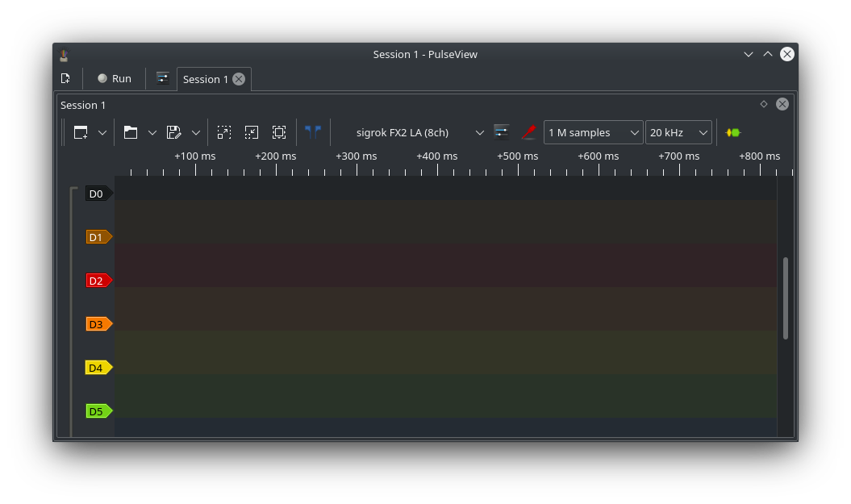Open the device configuration dialog
The width and height of the screenshot is (851, 504).
(501, 131)
